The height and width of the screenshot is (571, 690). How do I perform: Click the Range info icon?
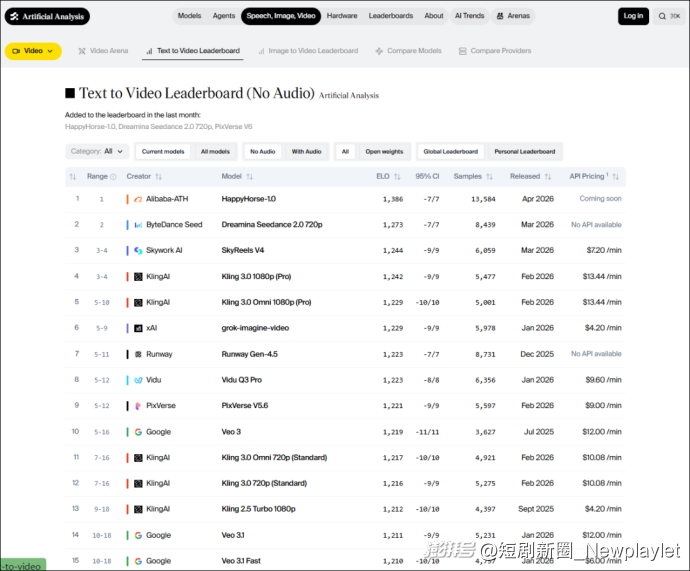point(113,176)
